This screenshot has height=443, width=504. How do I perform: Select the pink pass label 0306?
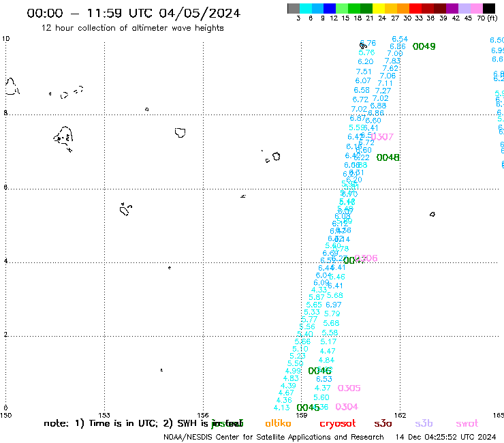(366, 258)
